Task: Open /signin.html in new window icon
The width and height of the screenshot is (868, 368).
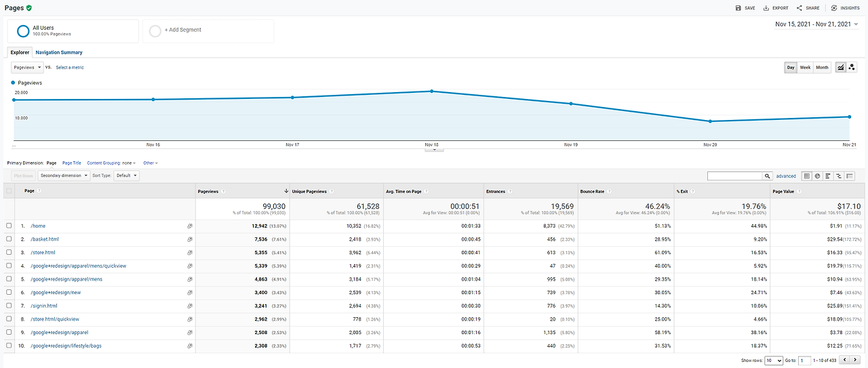Action: point(190,306)
